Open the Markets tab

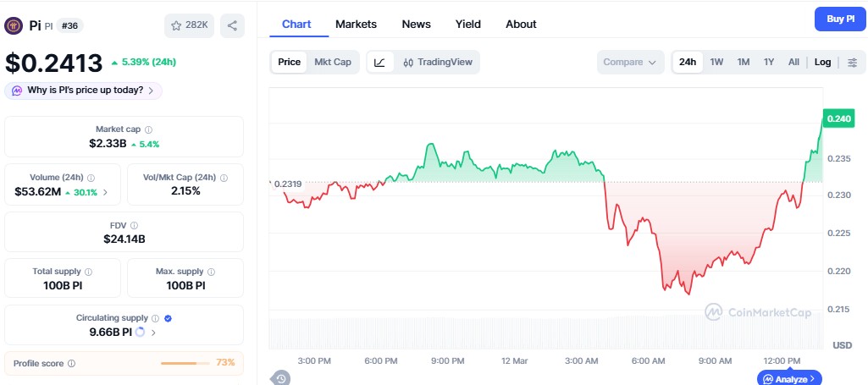click(x=356, y=24)
